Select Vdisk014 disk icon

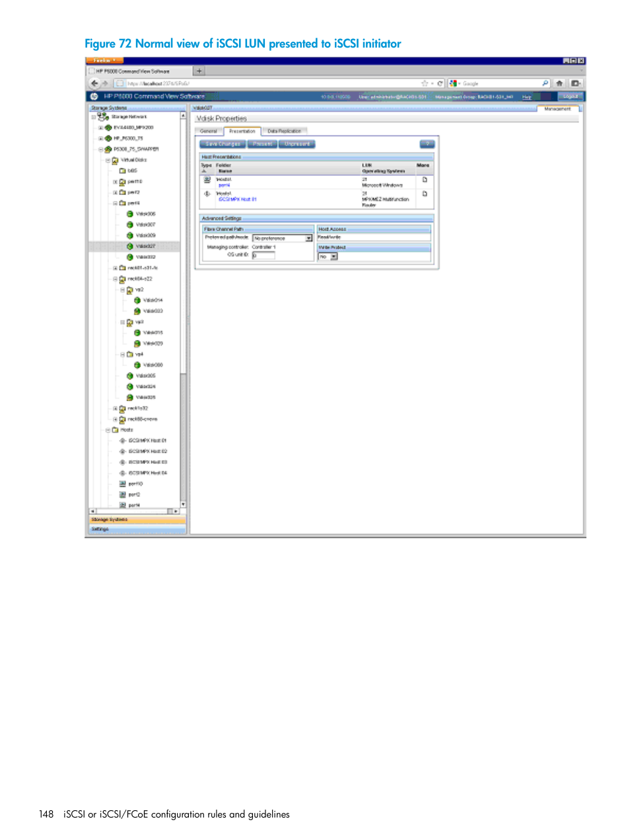coord(137,300)
